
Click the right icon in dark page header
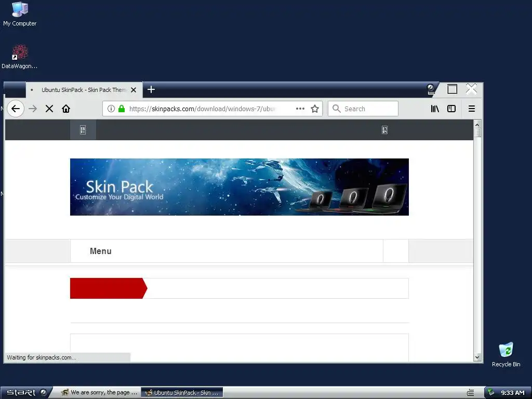point(385,130)
